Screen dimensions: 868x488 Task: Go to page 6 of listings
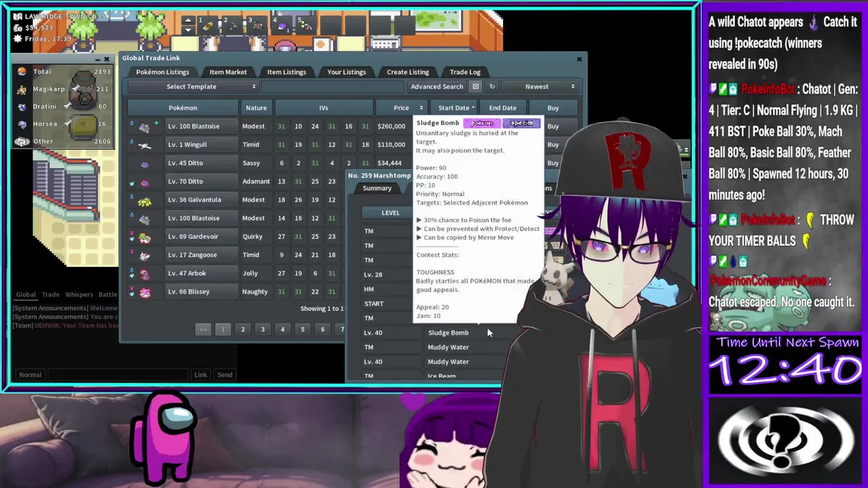click(323, 329)
